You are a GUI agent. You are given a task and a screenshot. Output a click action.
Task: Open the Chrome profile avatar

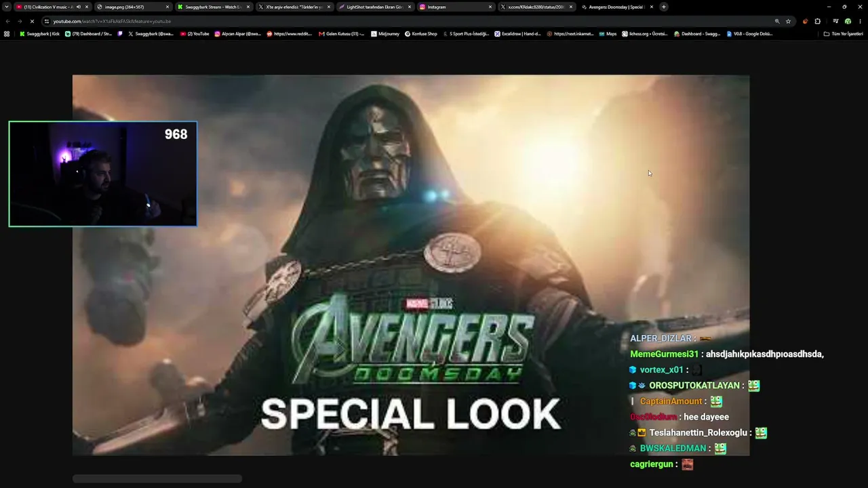[848, 21]
